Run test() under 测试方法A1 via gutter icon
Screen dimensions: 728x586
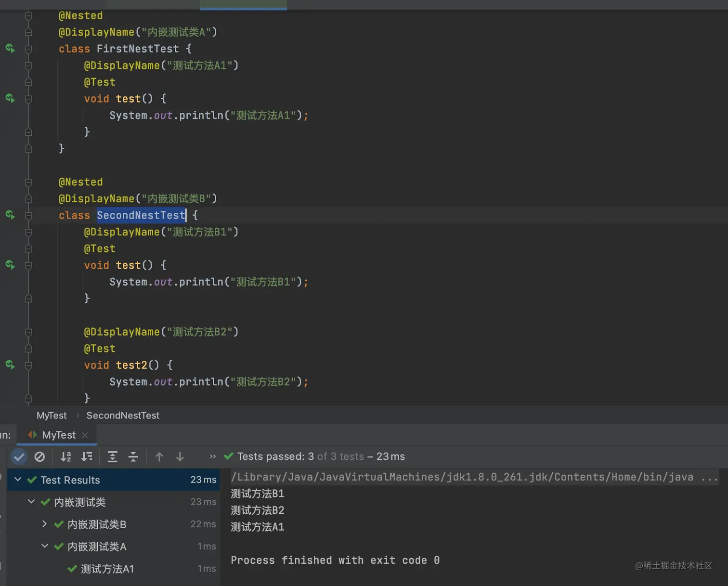pyautogui.click(x=10, y=98)
